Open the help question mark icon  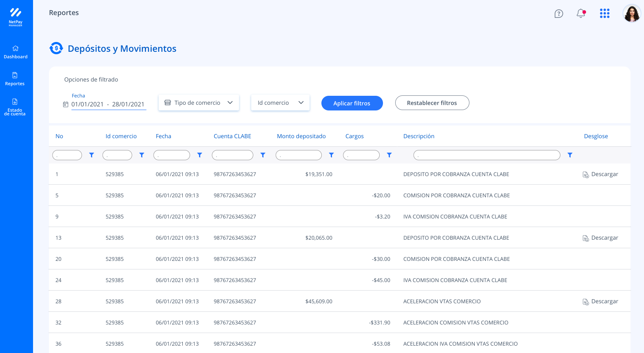click(x=559, y=14)
